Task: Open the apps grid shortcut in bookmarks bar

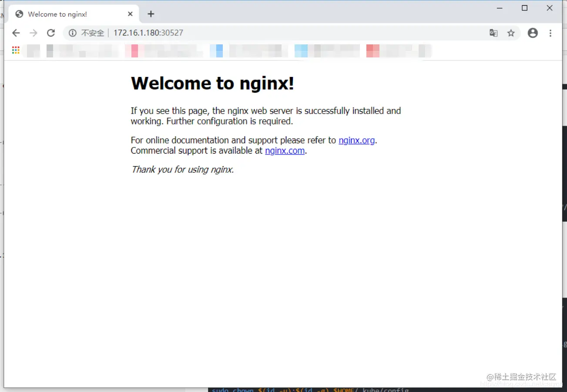Action: click(16, 50)
